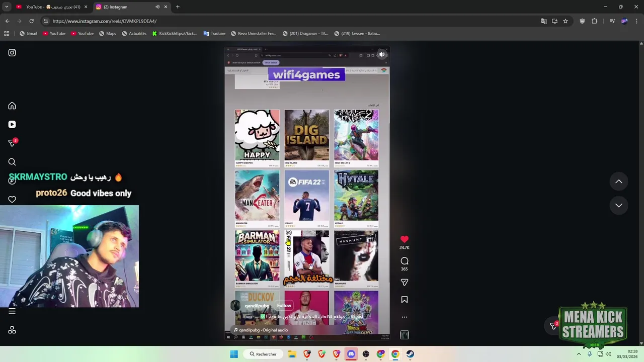The height and width of the screenshot is (362, 644).
Task: Open the Revo Uninstaller bookmark
Action: tap(254, 34)
